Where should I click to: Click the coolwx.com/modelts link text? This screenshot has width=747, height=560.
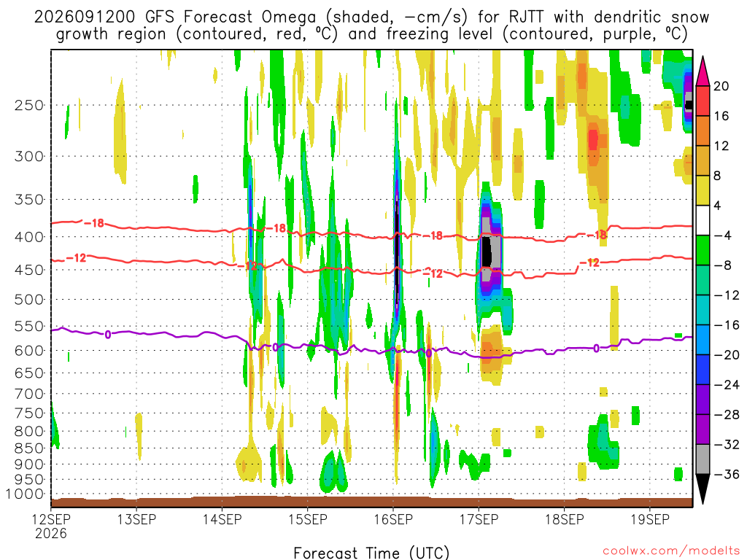point(671,551)
